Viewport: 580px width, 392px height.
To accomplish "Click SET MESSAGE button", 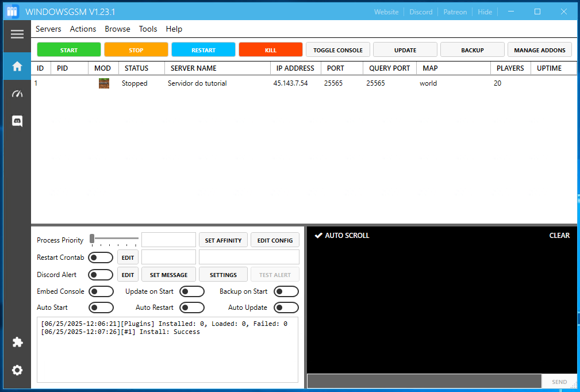I will 168,275.
